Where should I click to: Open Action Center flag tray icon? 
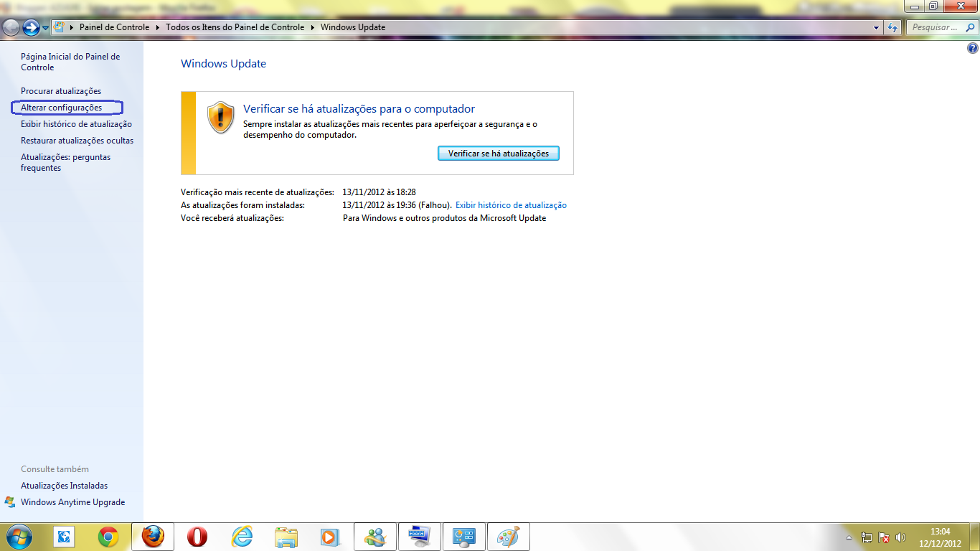point(884,537)
